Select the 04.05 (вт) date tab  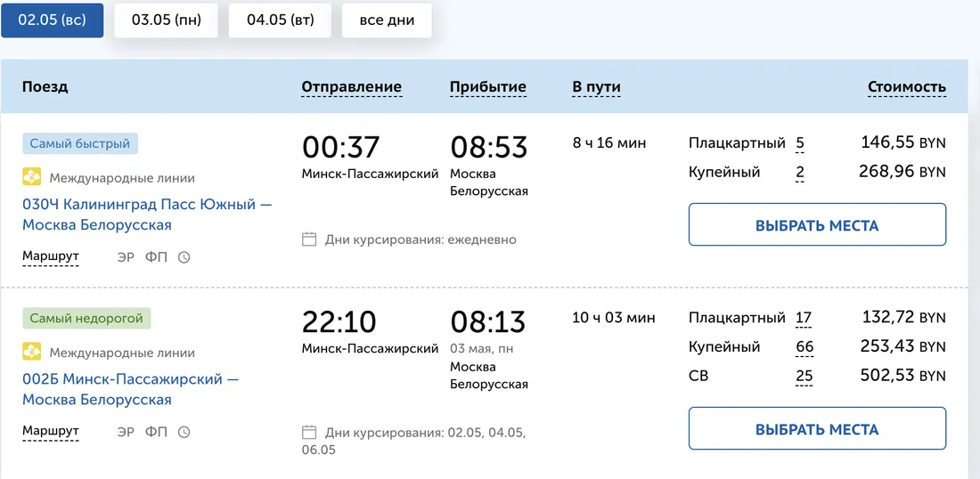(x=280, y=20)
